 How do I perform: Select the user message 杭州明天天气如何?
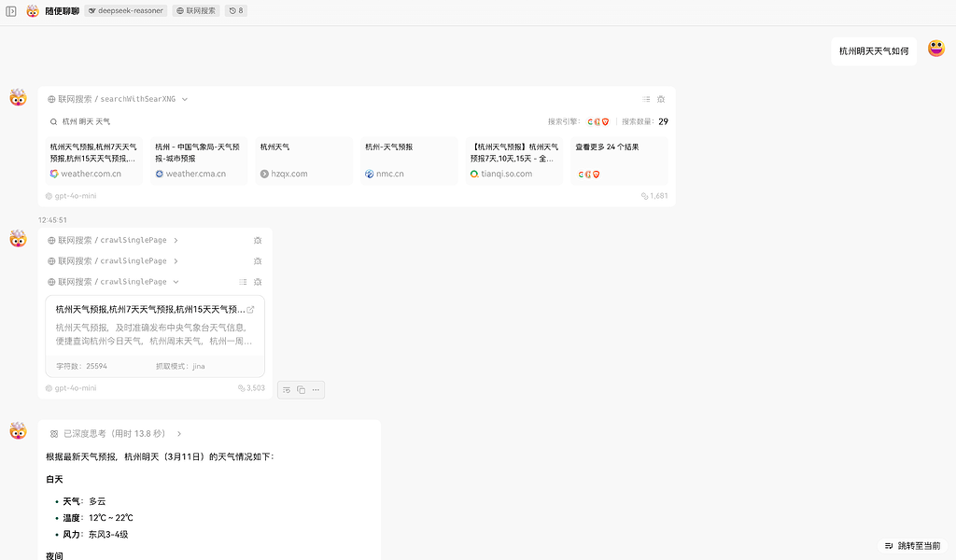[x=874, y=51]
